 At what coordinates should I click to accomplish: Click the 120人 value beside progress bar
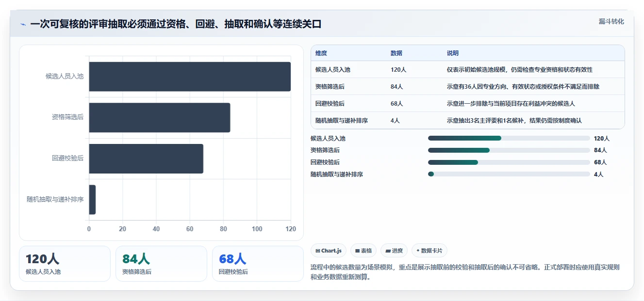click(602, 139)
